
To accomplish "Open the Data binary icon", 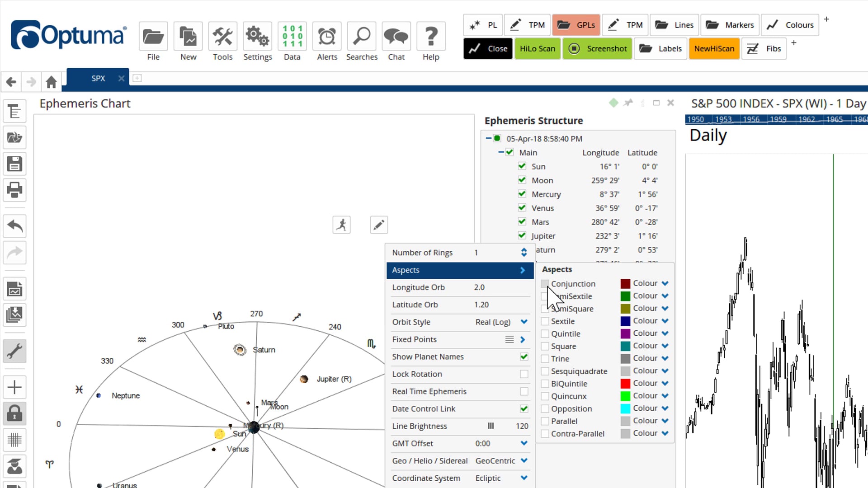I will 292,36.
